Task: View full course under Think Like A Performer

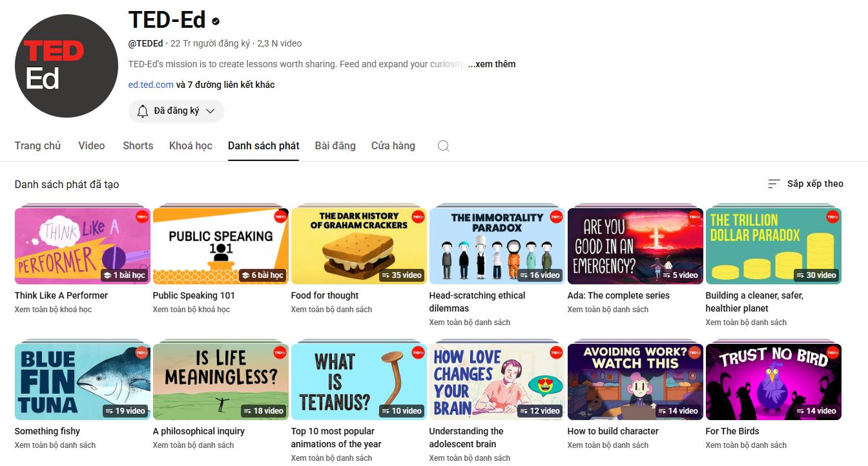Action: 53,310
